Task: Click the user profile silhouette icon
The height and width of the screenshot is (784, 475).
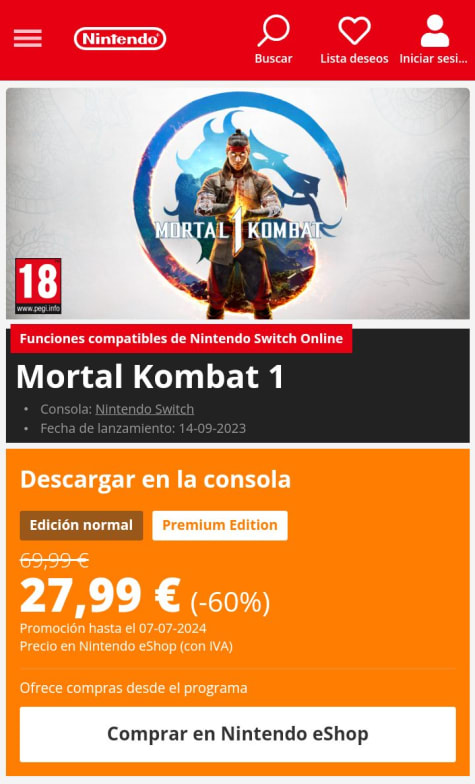Action: (x=434, y=31)
